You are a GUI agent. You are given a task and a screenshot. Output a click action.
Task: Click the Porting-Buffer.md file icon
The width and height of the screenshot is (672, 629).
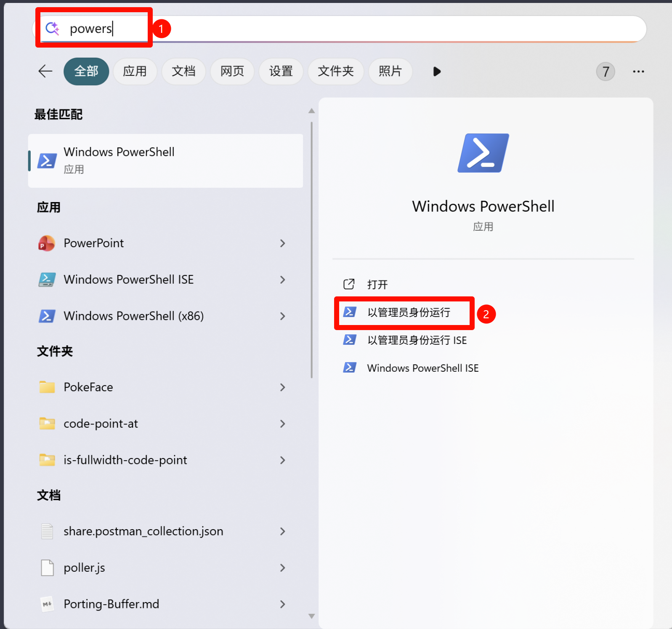(x=47, y=604)
